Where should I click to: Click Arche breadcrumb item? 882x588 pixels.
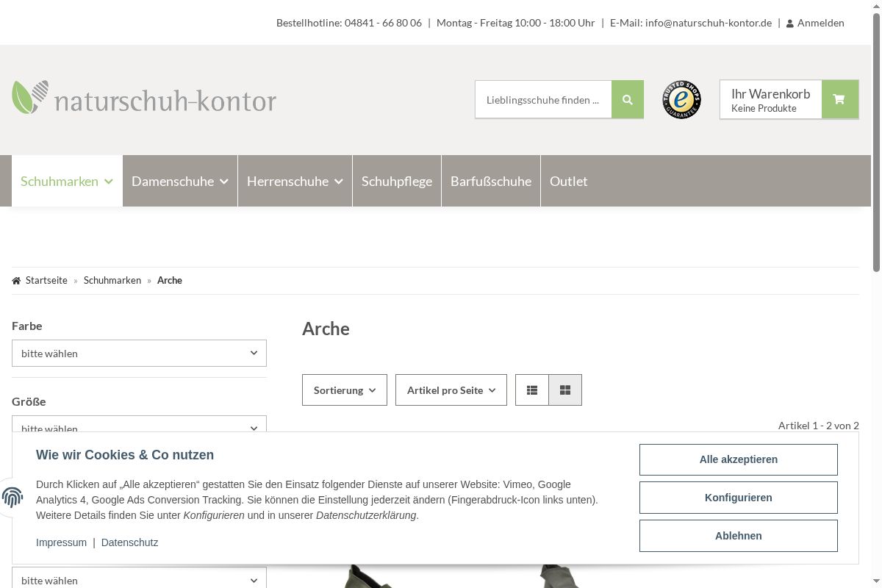[170, 280]
